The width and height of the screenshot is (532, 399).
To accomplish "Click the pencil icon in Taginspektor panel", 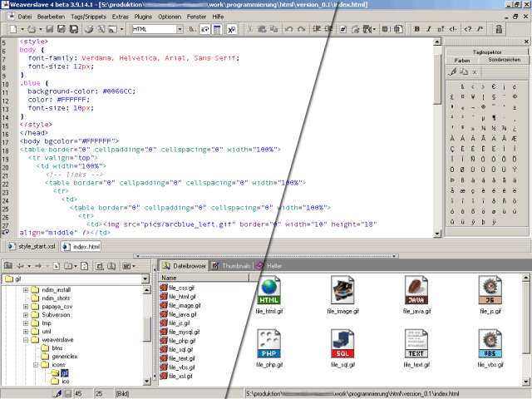I will tap(452, 72).
